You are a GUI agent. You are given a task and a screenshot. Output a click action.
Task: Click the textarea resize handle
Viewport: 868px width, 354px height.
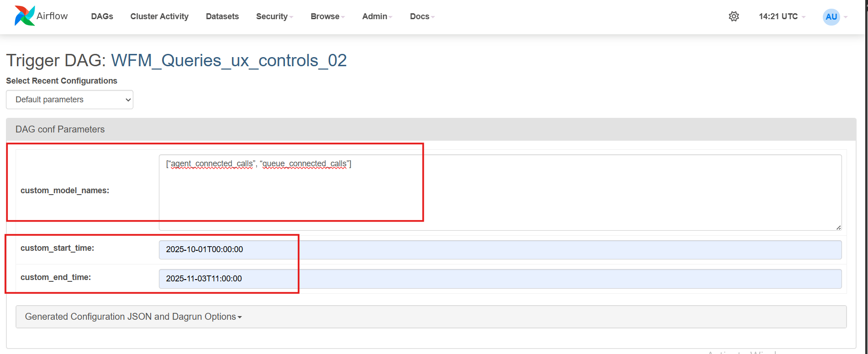[838, 227]
